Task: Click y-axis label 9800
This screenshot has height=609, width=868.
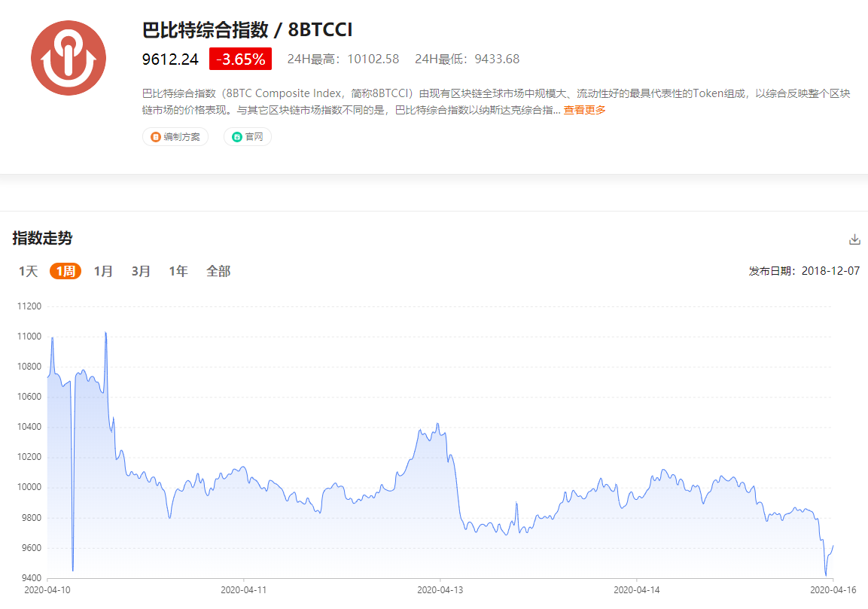Action: [31, 518]
